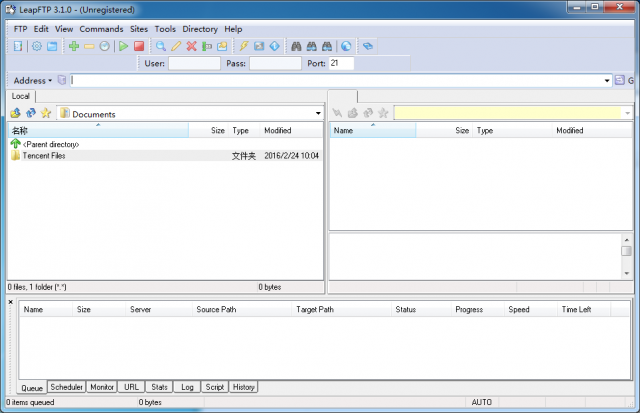The height and width of the screenshot is (413, 640).
Task: Click the red stop icon in toolbar
Action: point(139,46)
